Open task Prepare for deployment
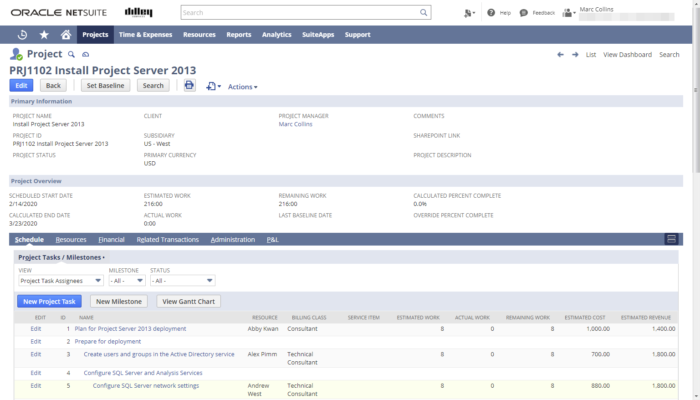Viewport: 700px width, 400px height. click(x=108, y=342)
